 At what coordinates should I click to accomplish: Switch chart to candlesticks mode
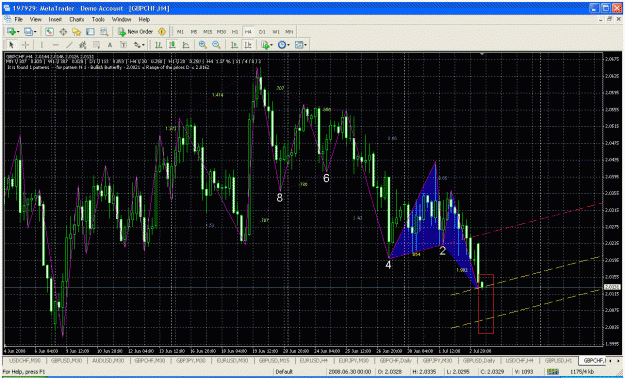172,45
